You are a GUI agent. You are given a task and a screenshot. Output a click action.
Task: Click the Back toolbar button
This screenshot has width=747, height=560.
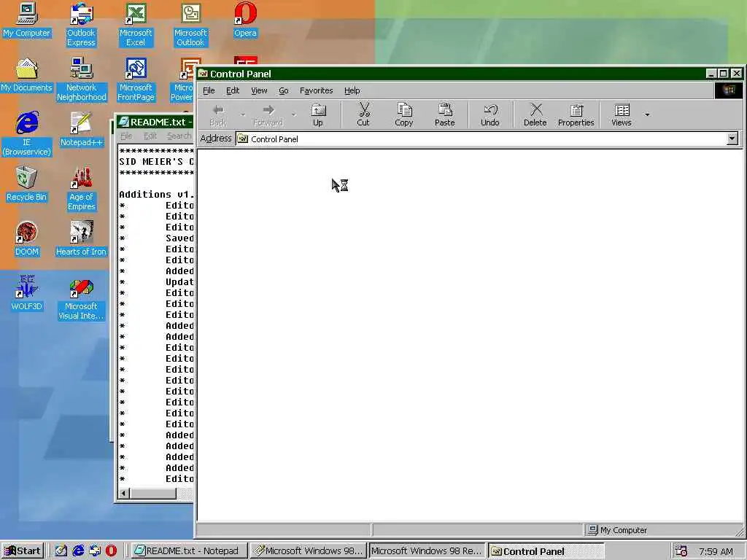(218, 115)
